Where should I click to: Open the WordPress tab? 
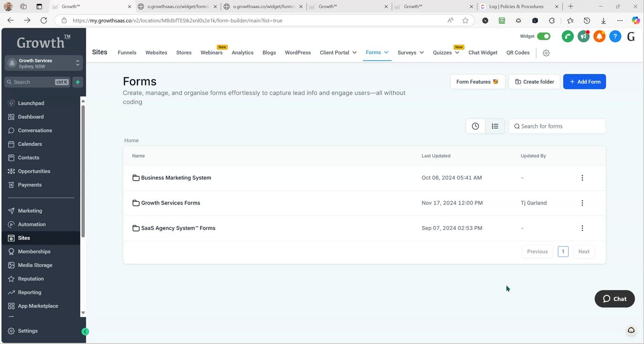point(298,53)
